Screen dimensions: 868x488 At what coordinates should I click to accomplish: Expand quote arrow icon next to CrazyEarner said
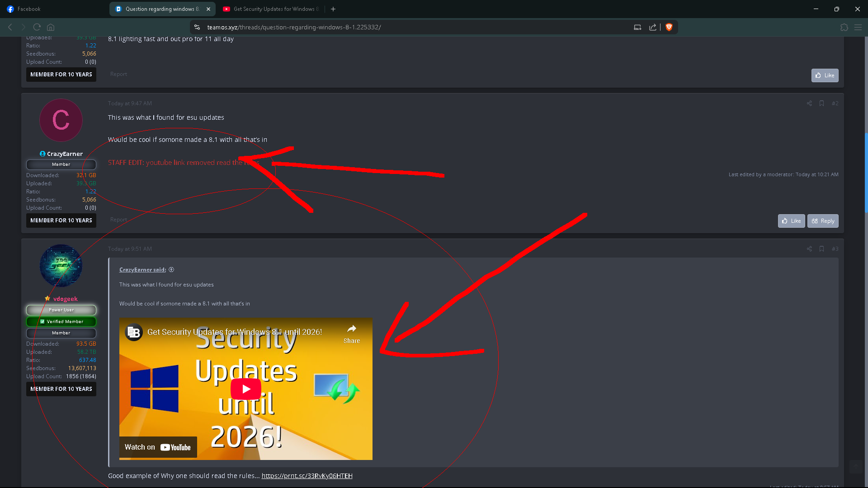pyautogui.click(x=171, y=270)
